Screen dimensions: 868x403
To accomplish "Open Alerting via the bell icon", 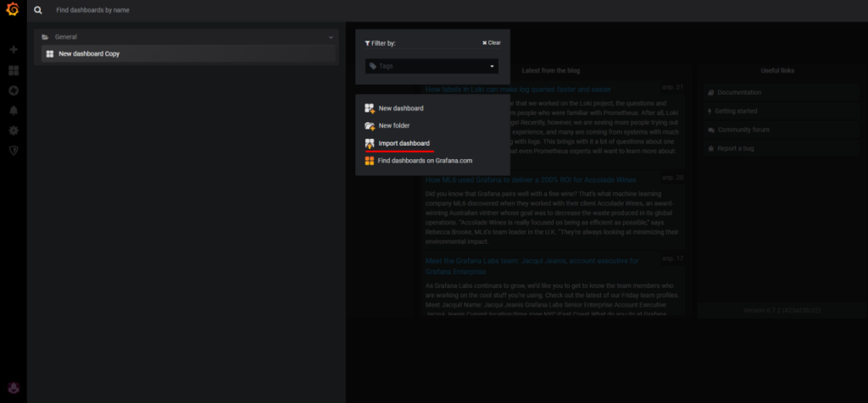I will (13, 110).
